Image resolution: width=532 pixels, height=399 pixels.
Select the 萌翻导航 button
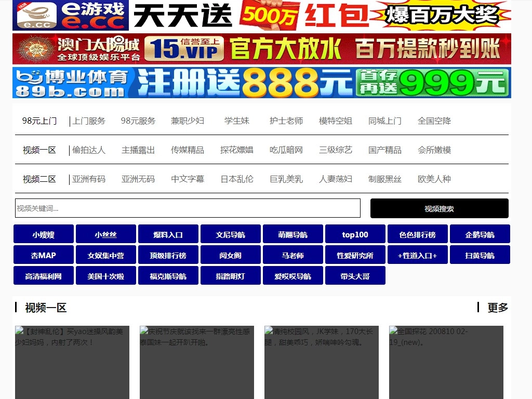click(x=292, y=234)
